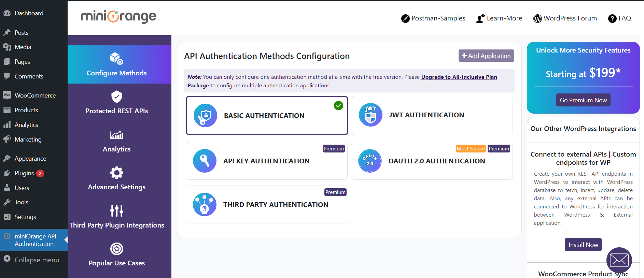Screen dimensions: 644x278
Task: Click the Users person icon
Action: coord(7,188)
